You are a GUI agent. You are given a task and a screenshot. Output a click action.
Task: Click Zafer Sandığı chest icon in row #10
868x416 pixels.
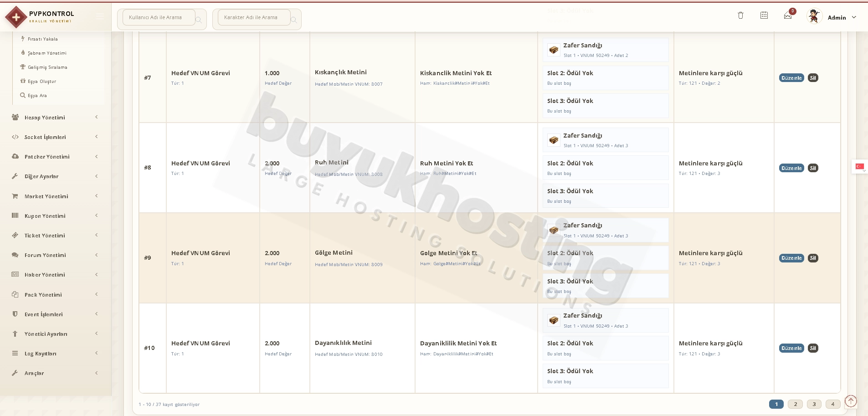coord(554,320)
